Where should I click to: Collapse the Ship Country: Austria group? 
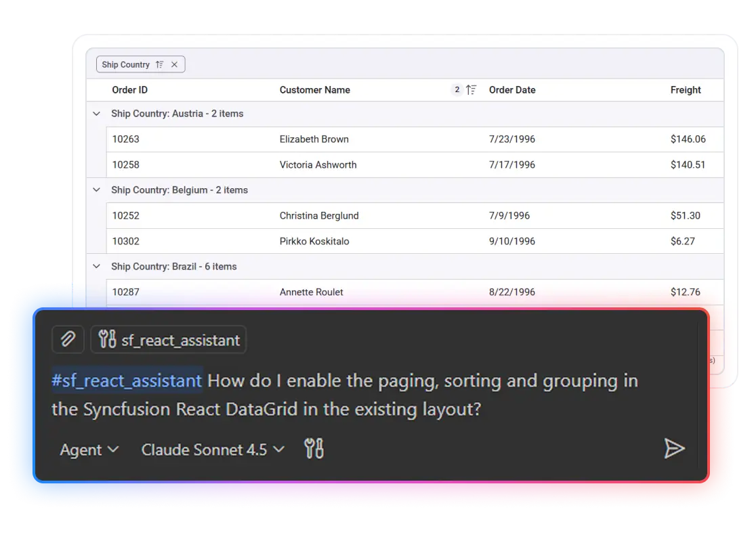(x=96, y=113)
